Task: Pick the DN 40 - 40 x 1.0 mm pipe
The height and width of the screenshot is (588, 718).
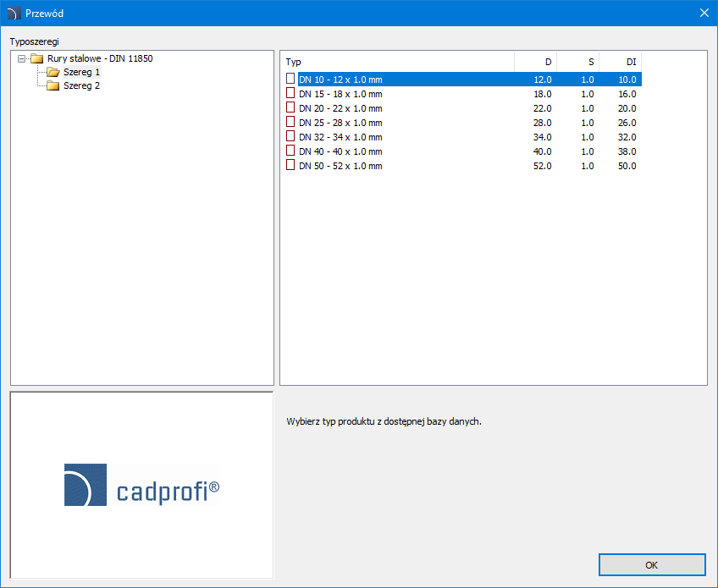Action: point(340,151)
